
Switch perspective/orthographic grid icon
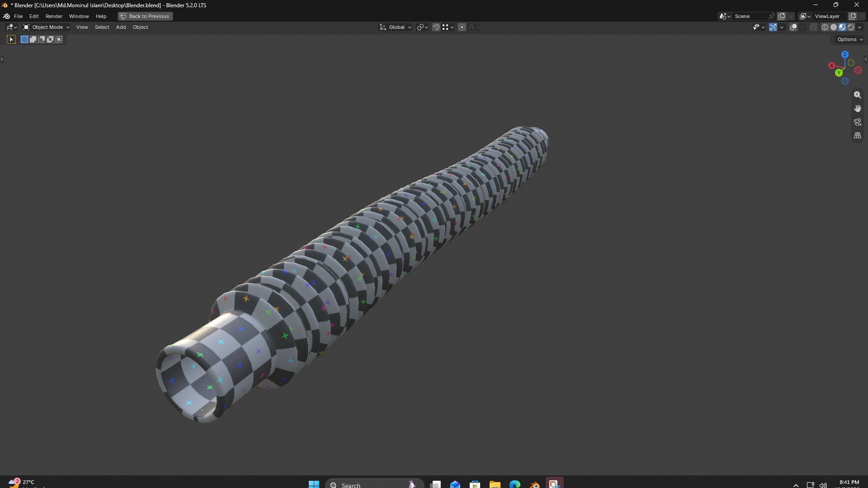point(857,136)
